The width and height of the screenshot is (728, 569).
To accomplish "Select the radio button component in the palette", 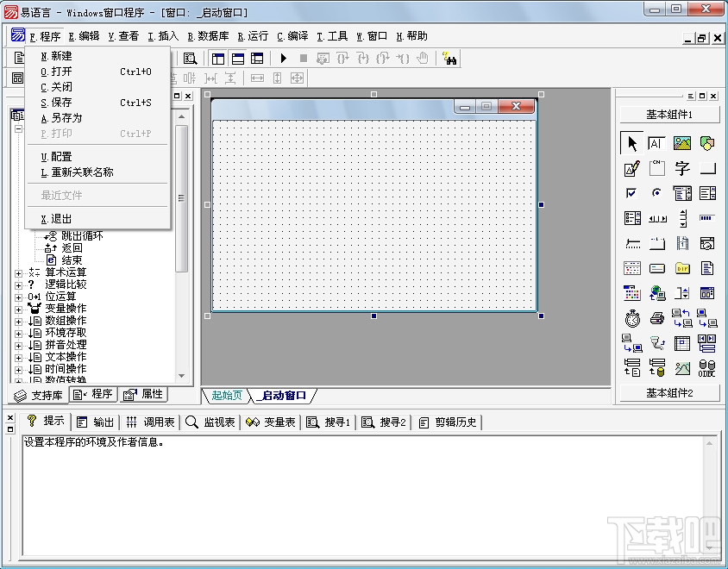I will tap(657, 194).
